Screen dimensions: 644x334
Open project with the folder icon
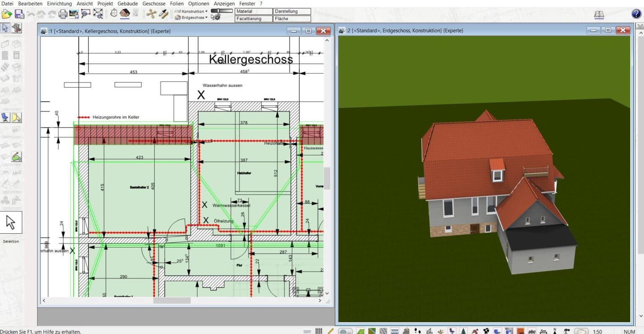pyautogui.click(x=7, y=14)
